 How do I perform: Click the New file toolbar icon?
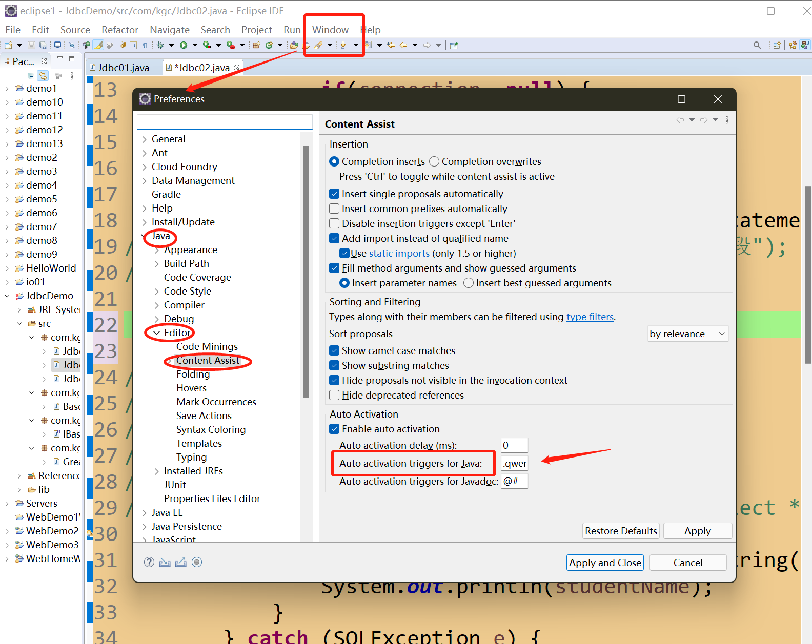click(x=8, y=45)
